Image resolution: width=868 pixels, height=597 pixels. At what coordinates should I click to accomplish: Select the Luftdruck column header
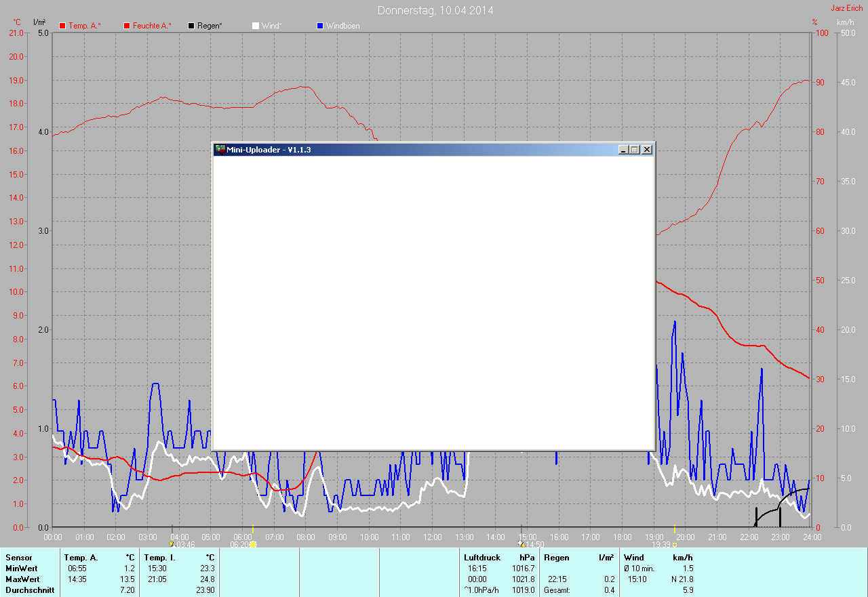coord(482,558)
